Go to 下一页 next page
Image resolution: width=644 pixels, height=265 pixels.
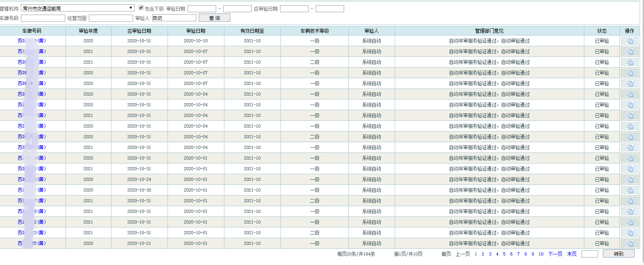tap(555, 254)
